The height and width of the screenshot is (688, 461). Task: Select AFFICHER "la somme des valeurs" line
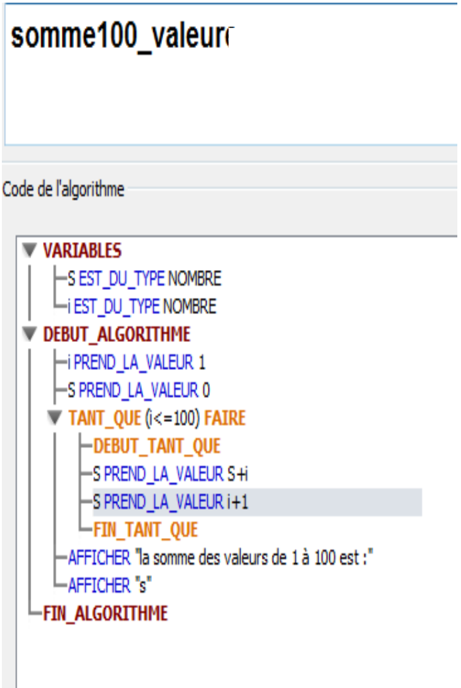221,558
